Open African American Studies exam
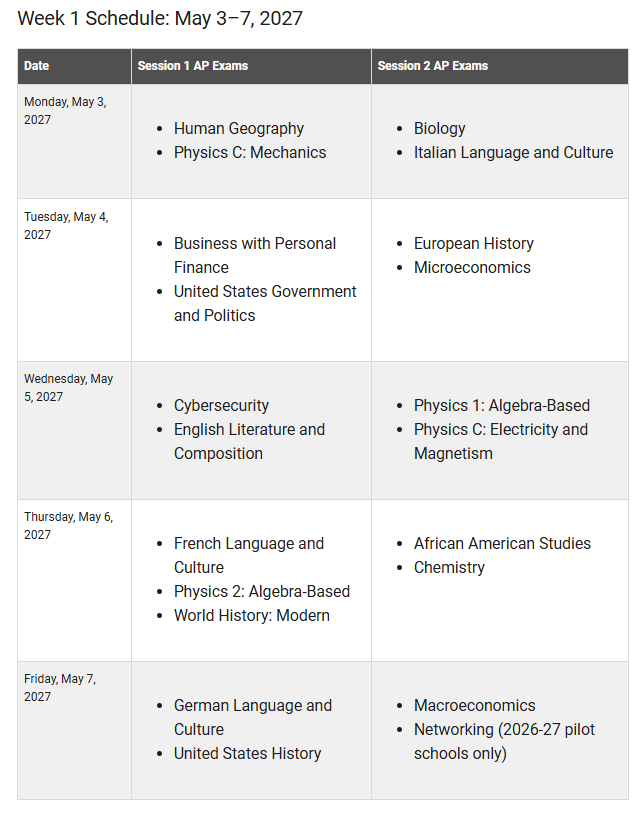642x816 pixels. coord(502,543)
